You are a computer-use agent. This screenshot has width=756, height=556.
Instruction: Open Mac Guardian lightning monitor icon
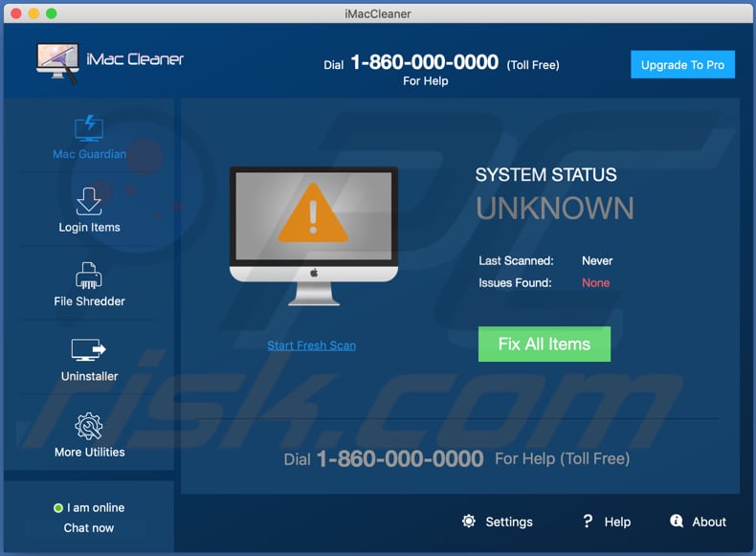point(89,128)
